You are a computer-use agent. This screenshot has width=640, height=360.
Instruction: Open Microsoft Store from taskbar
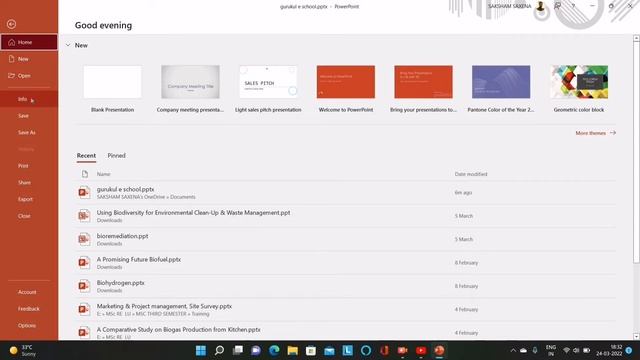point(311,350)
